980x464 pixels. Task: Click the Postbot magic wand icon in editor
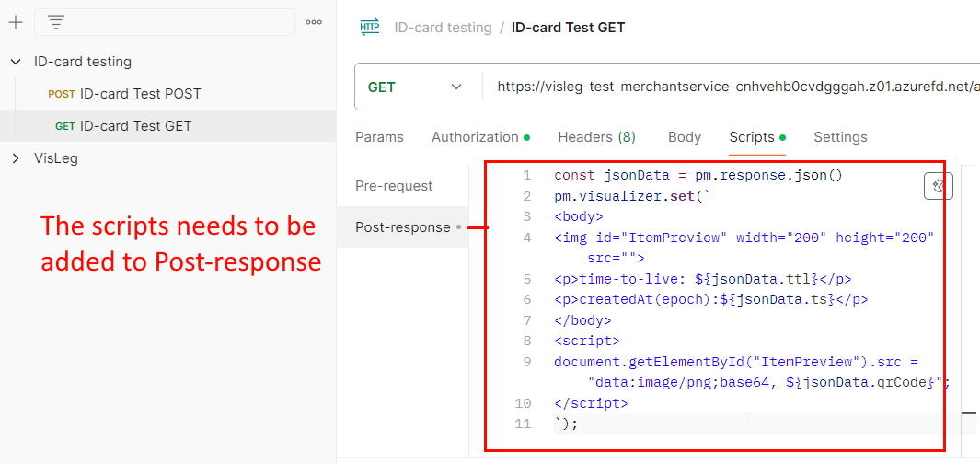click(938, 186)
